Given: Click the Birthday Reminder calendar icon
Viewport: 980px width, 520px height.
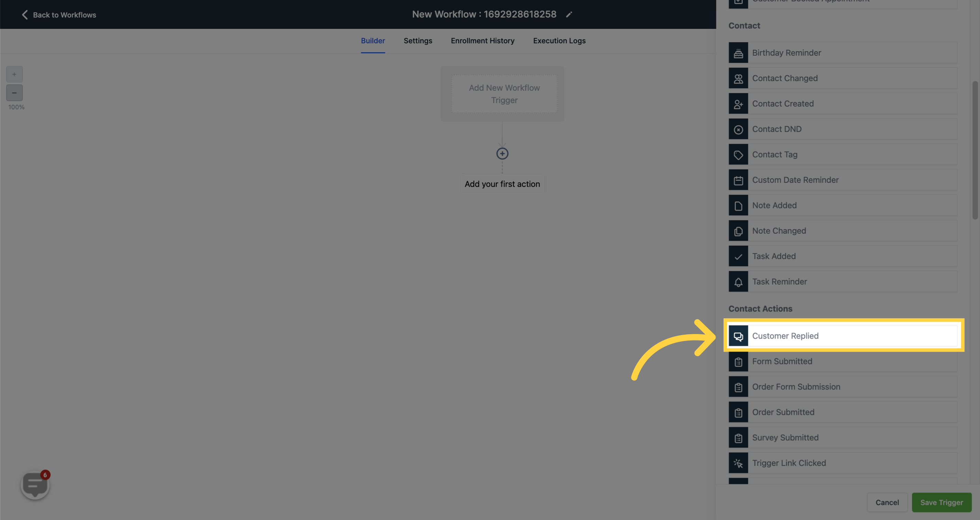Looking at the screenshot, I should pyautogui.click(x=738, y=52).
